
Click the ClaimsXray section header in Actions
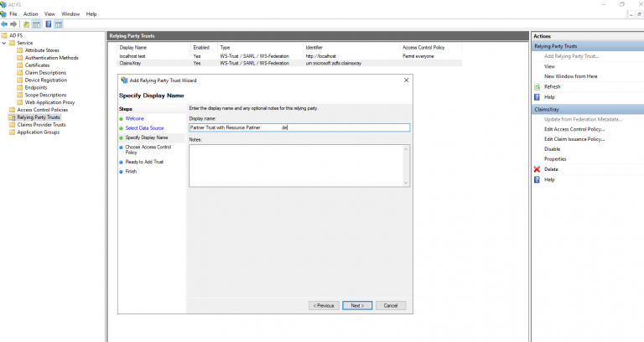coord(587,109)
